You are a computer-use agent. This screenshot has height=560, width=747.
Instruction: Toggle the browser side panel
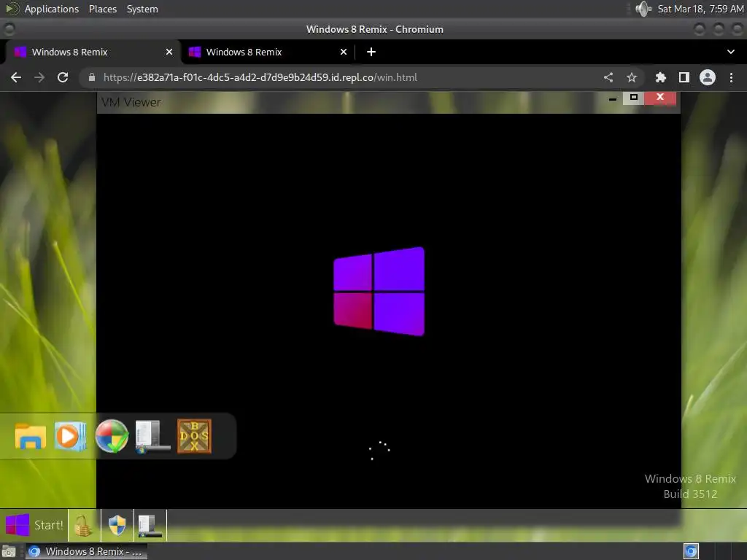tap(684, 77)
